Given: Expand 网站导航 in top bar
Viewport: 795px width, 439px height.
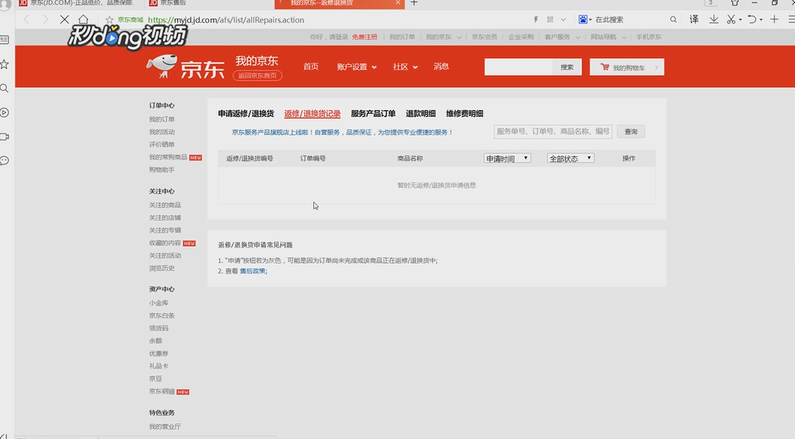Looking at the screenshot, I should click(x=608, y=37).
